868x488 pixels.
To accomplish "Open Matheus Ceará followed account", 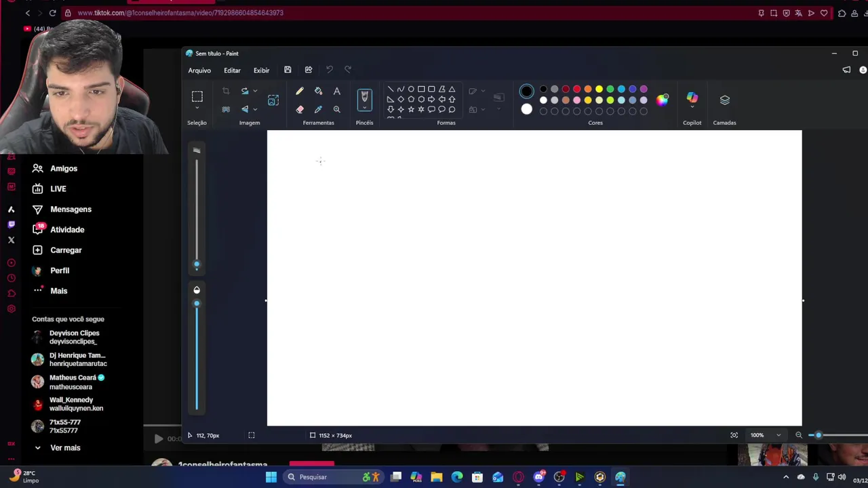I will pos(68,382).
